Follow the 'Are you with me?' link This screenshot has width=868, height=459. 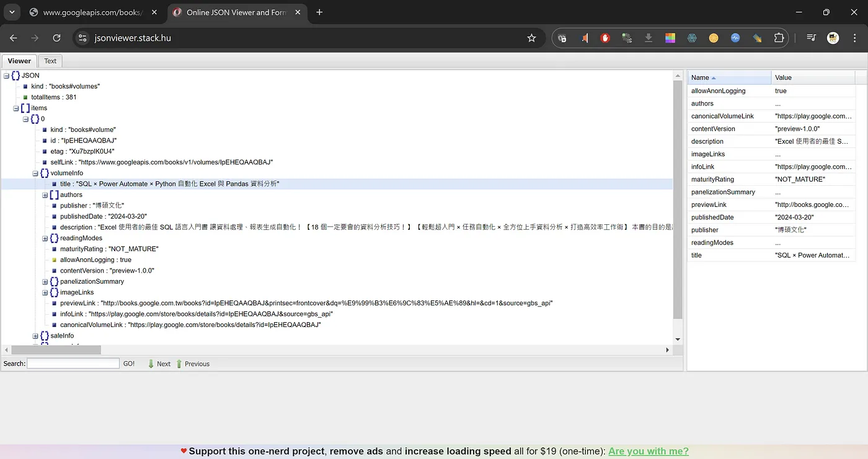tap(649, 451)
